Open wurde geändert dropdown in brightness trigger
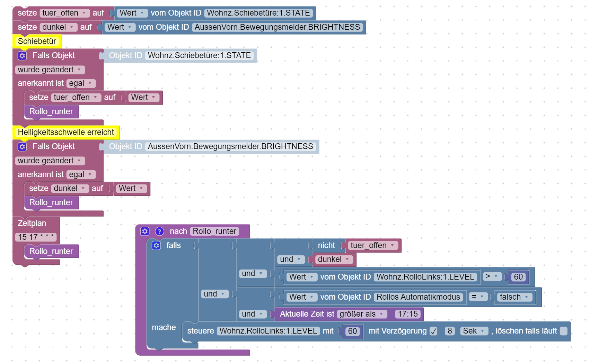The height and width of the screenshot is (364, 590). 50,161
